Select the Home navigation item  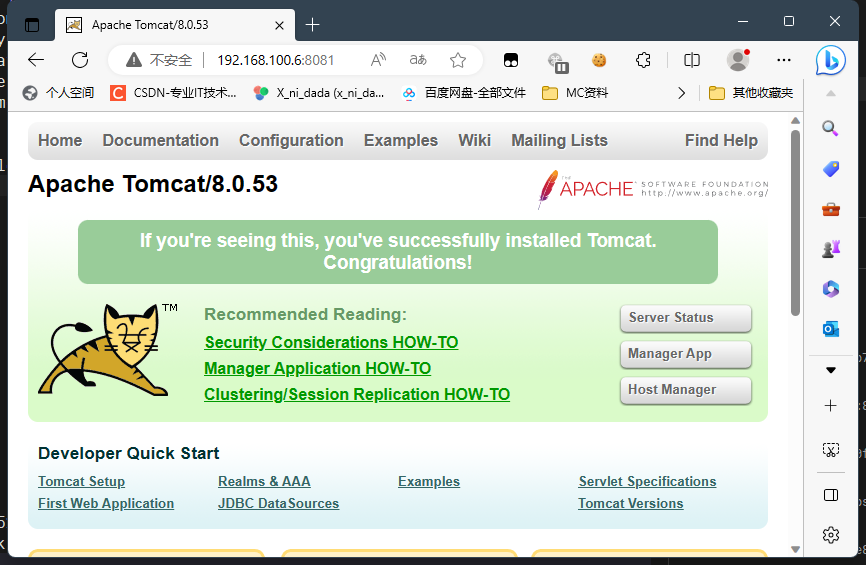60,141
